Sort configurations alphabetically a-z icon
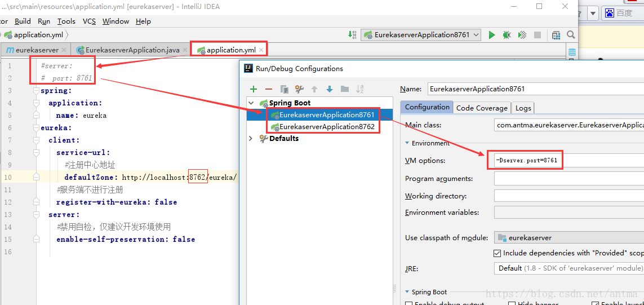This screenshot has width=644, height=305. [x=360, y=89]
